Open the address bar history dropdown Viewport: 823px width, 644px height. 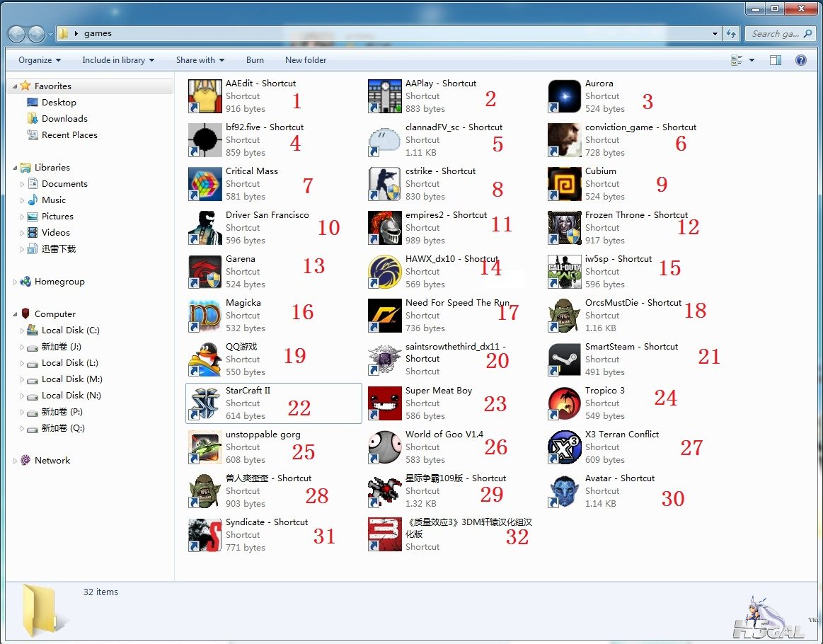pos(715,33)
